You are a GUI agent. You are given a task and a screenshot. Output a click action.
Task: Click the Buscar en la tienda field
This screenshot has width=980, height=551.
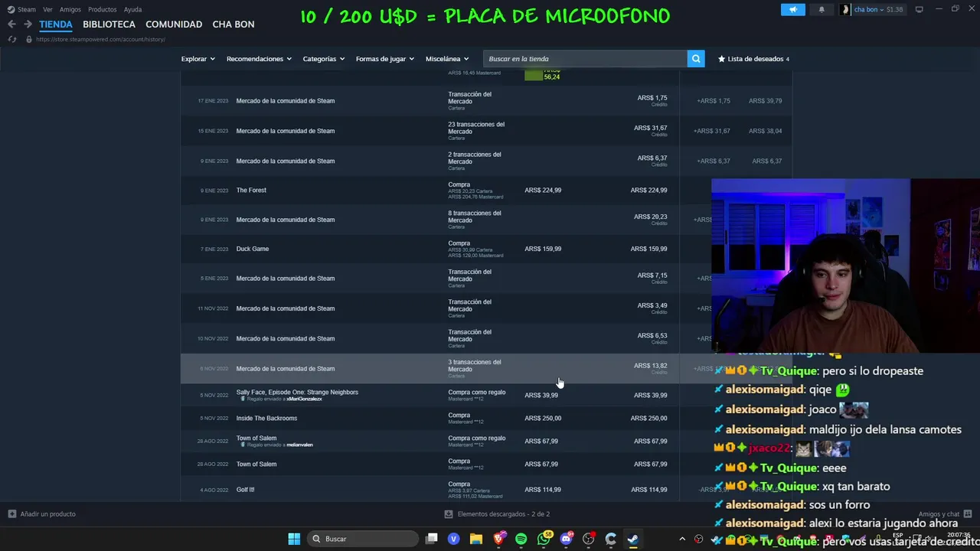586,59
